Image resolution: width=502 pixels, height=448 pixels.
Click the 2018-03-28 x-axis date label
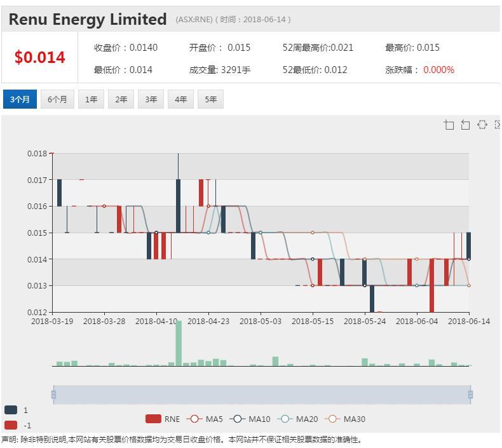(104, 321)
